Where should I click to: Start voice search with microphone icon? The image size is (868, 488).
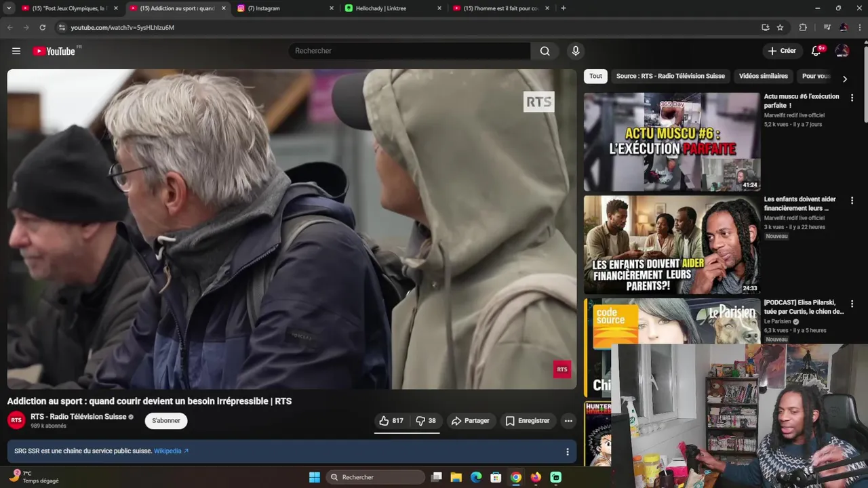coord(576,51)
